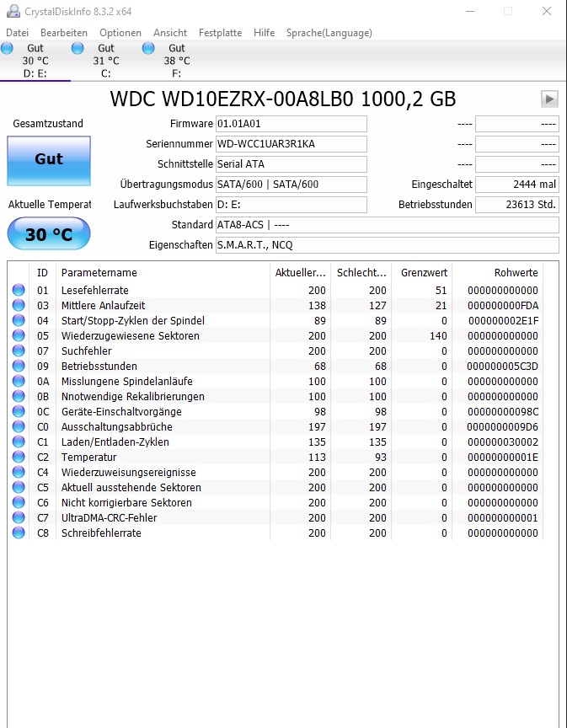
Task: Click the Eingeschaltet value 2444 mal
Action: (x=517, y=185)
